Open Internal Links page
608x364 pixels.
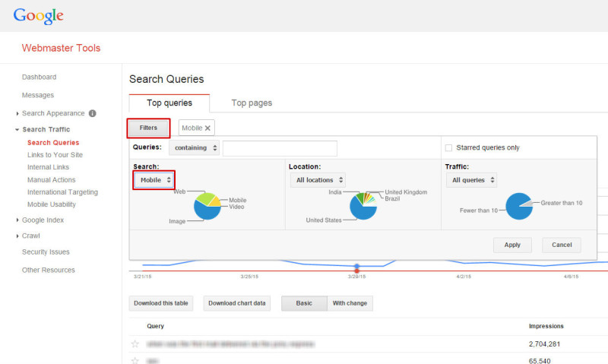tap(48, 167)
